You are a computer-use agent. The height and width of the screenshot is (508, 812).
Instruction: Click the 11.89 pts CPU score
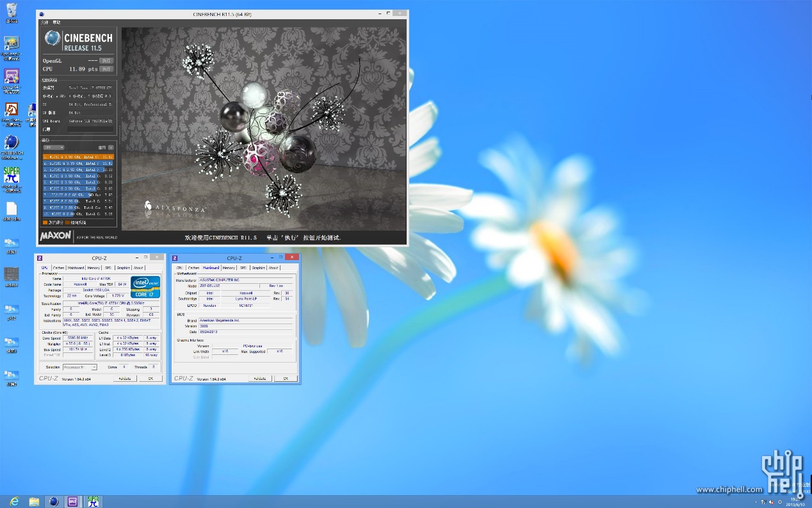coord(83,69)
